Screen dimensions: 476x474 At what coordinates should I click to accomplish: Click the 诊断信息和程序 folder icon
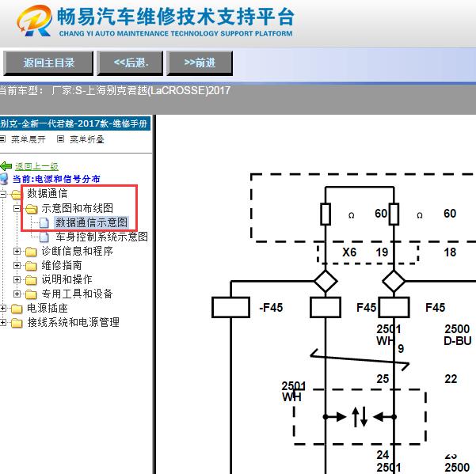pyautogui.click(x=31, y=252)
